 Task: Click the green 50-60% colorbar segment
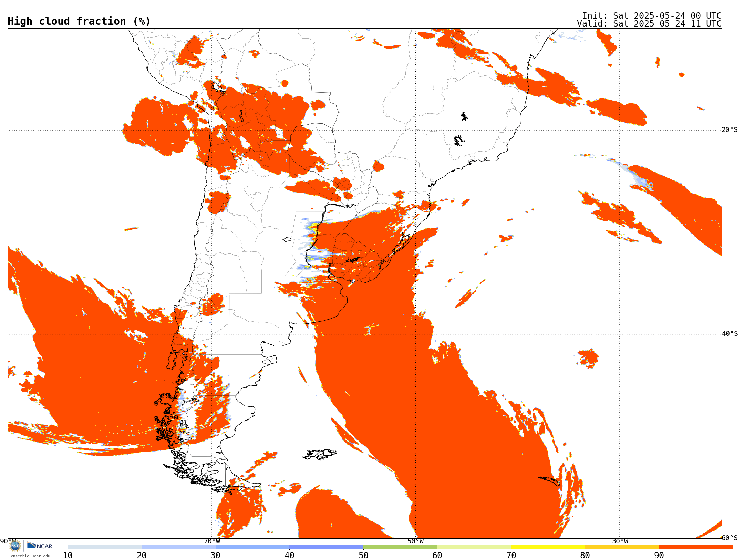point(400,547)
